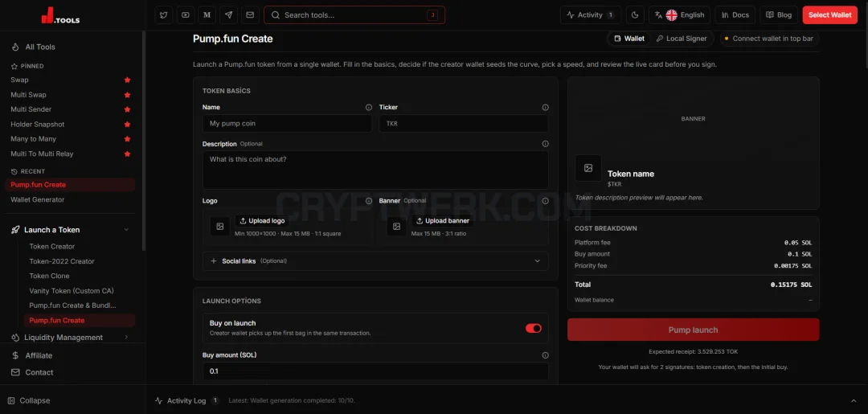Open the Telegram paper-plane icon
Image resolution: width=868 pixels, height=414 pixels.
(228, 15)
